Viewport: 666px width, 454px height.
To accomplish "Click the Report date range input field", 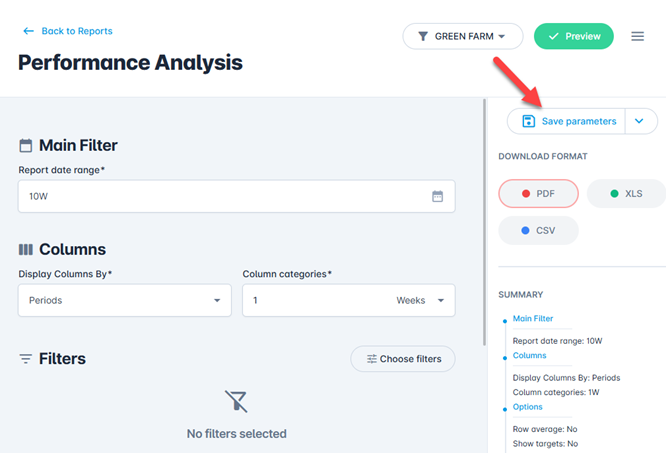I will pos(220,197).
